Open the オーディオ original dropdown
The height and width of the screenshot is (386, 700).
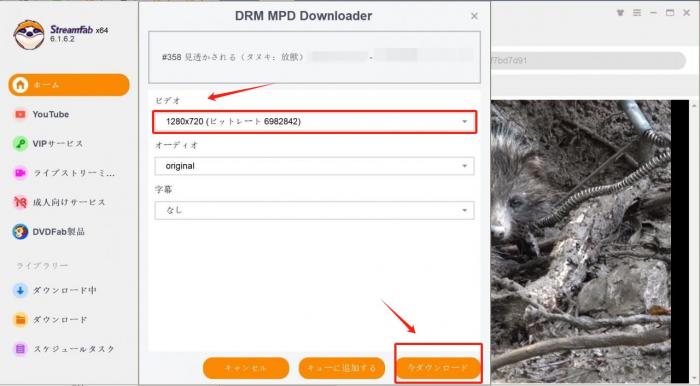[x=315, y=166]
